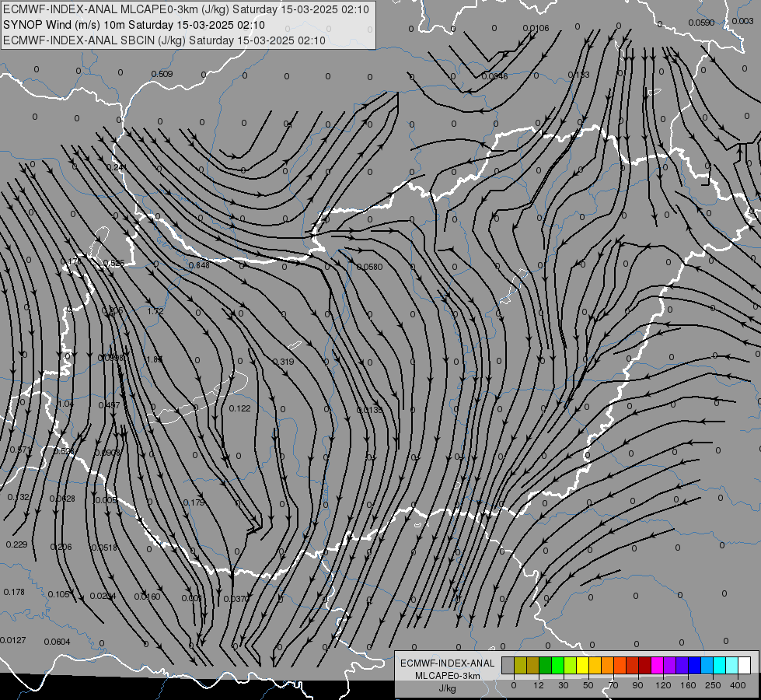Click the 0.0127 grid value
Viewport: 761px width, 700px height.
[x=13, y=640]
